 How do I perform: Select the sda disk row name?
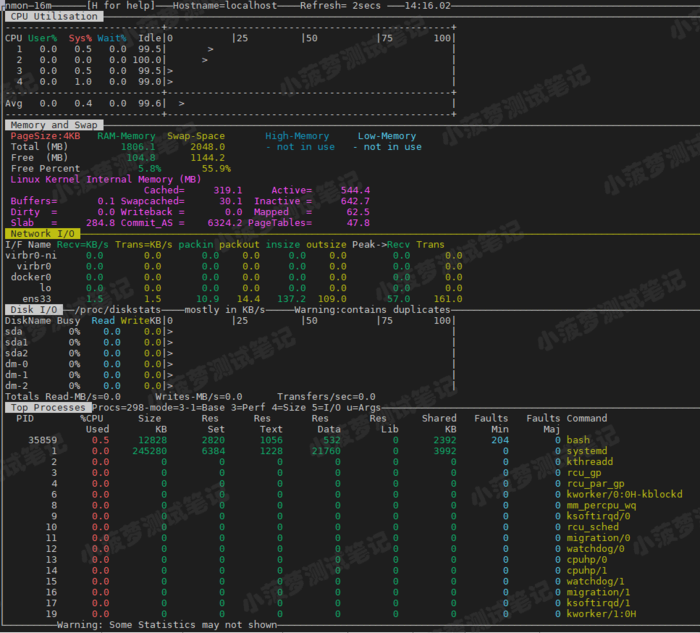click(x=13, y=331)
